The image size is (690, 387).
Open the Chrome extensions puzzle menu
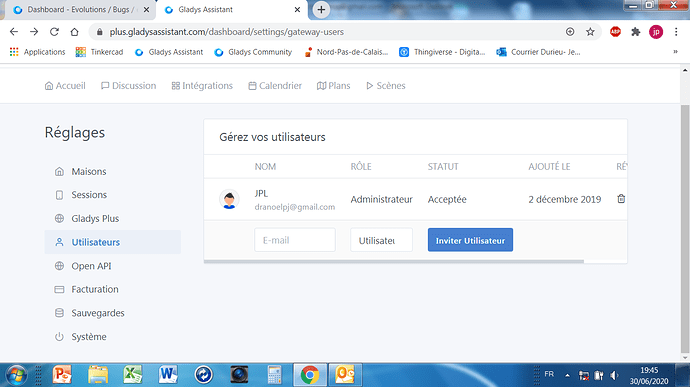(x=635, y=32)
